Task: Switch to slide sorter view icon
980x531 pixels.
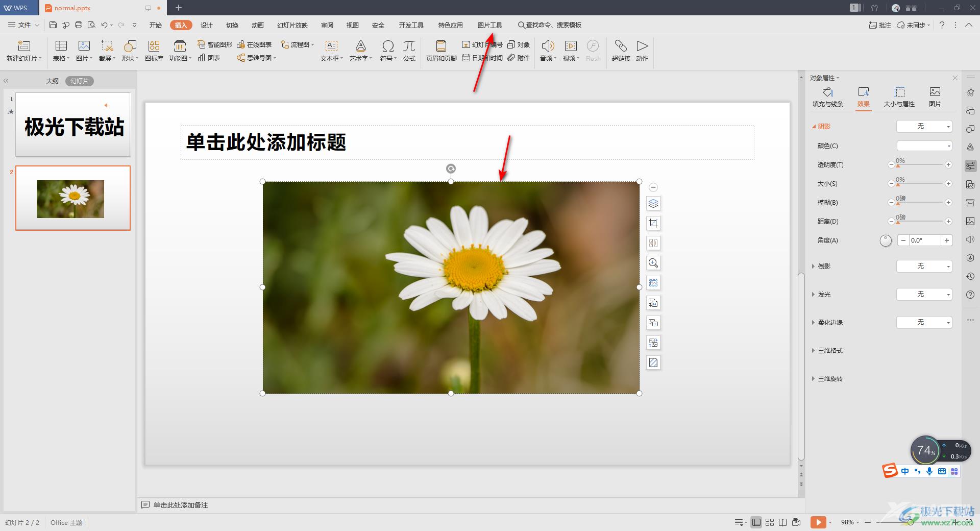Action: click(x=770, y=522)
